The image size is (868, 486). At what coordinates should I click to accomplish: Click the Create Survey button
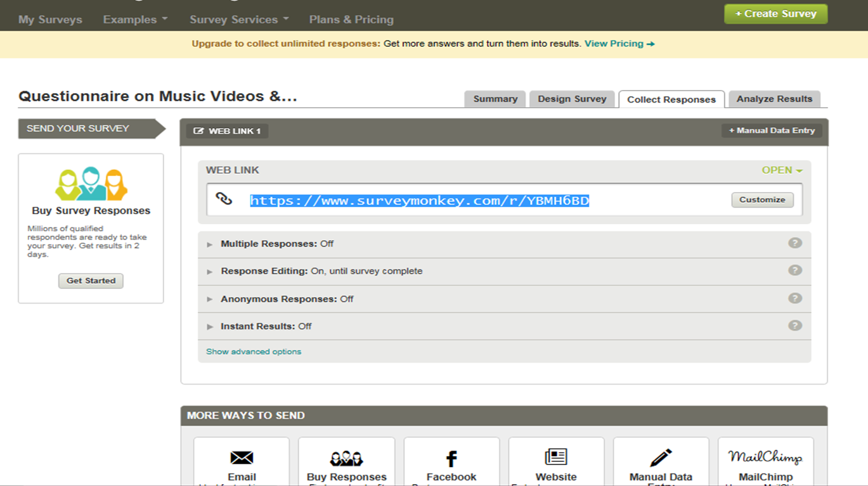coord(775,14)
